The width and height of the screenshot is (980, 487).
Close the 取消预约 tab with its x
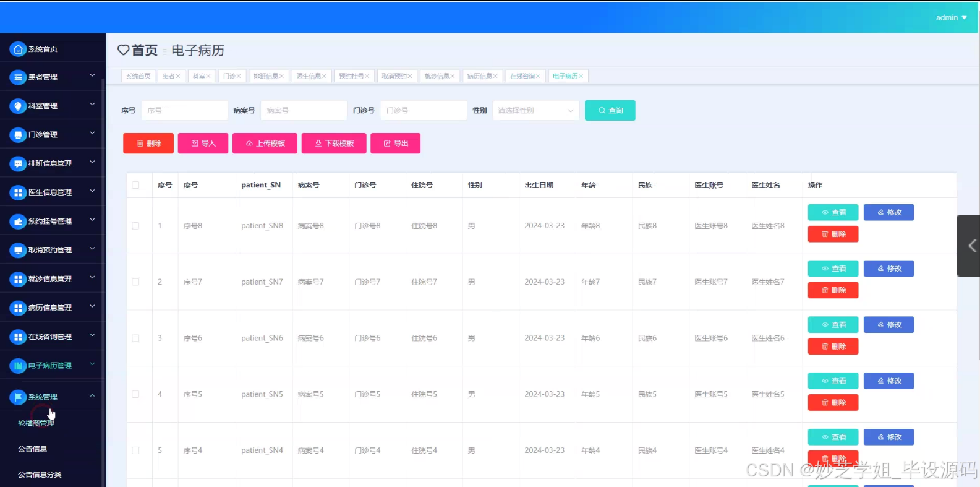tap(409, 76)
